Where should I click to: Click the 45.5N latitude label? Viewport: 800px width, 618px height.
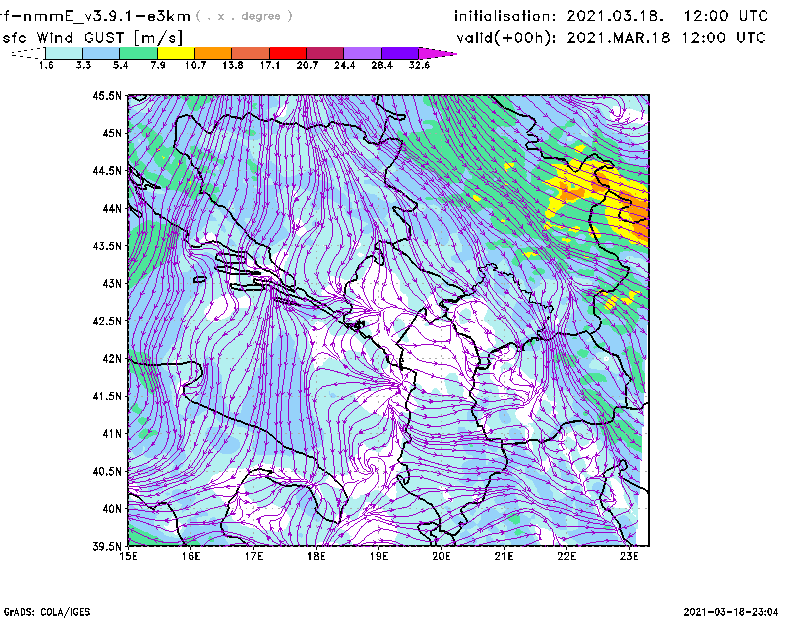point(107,95)
